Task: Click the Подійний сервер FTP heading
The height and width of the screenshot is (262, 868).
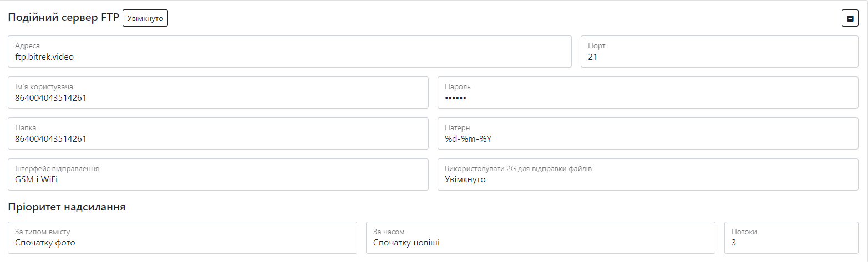Action: point(63,18)
